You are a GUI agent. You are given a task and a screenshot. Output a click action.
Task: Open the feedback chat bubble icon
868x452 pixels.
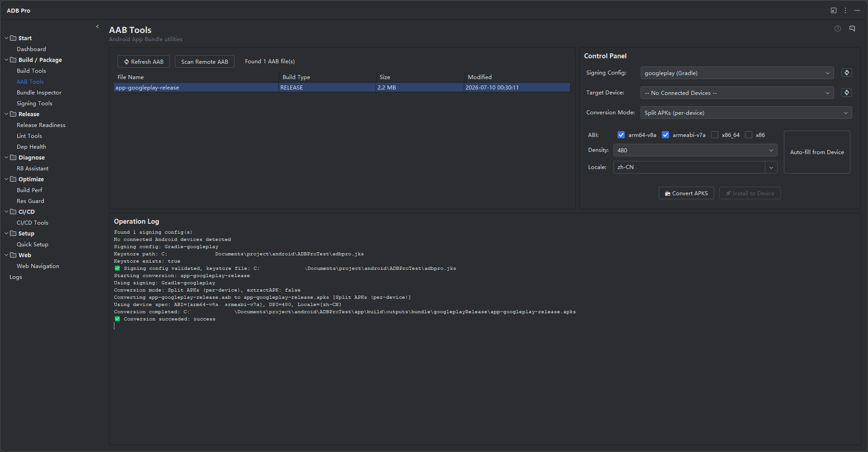tap(852, 28)
